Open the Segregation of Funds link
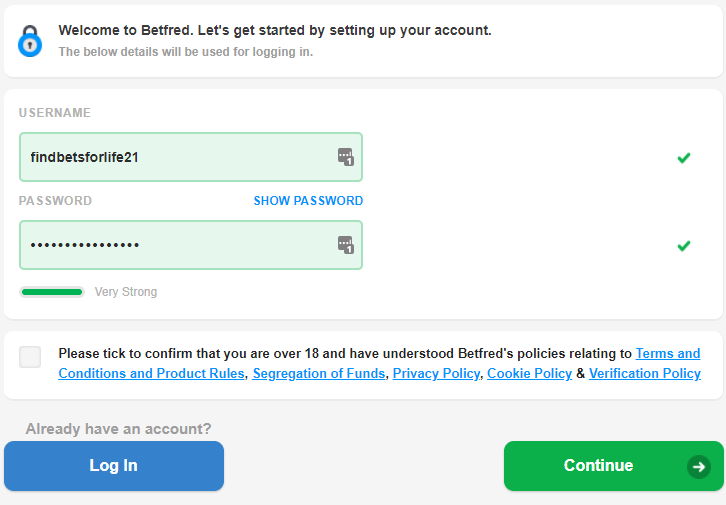This screenshot has height=505, width=726. 319,373
